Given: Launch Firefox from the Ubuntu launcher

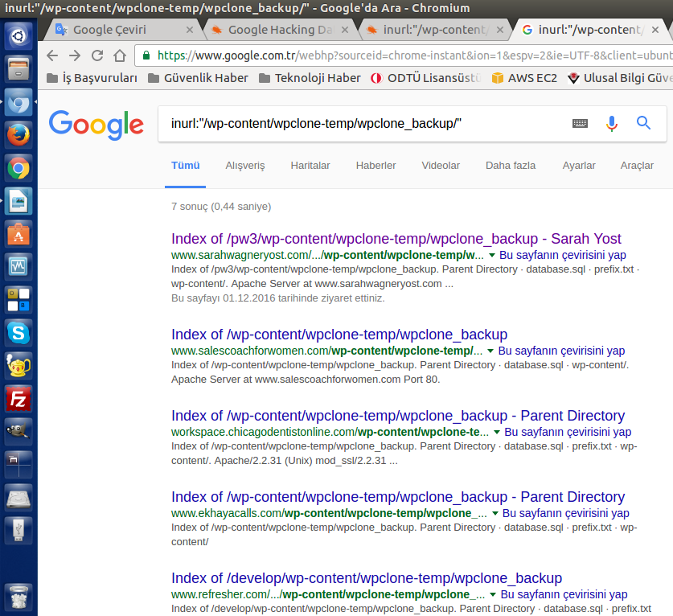Looking at the screenshot, I should (18, 135).
